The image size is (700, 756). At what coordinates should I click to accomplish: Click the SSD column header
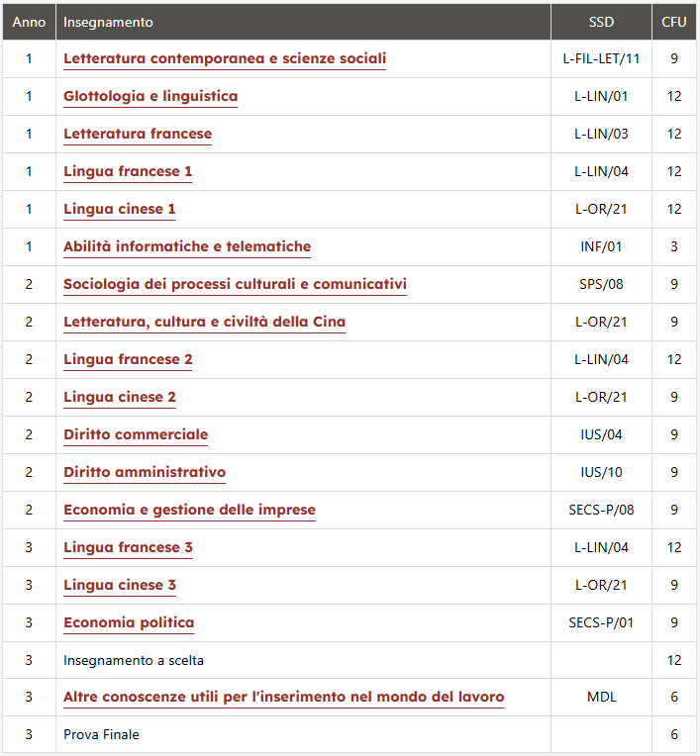tap(601, 22)
